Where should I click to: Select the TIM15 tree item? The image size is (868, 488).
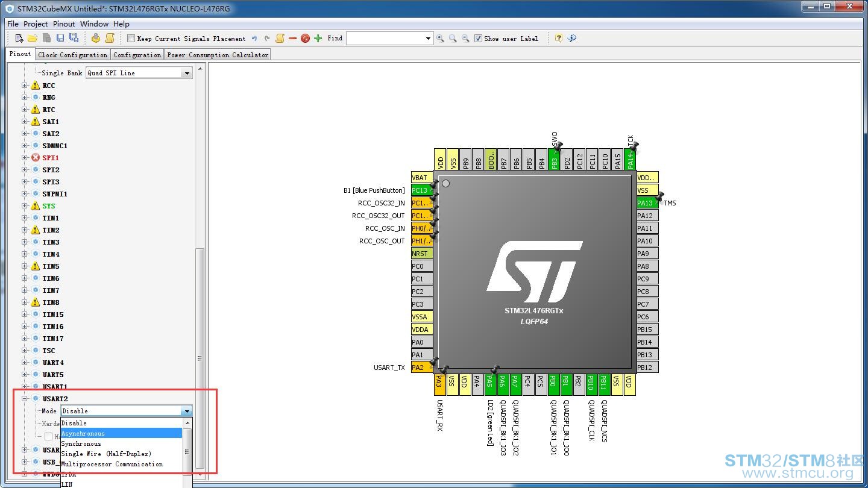(x=53, y=314)
